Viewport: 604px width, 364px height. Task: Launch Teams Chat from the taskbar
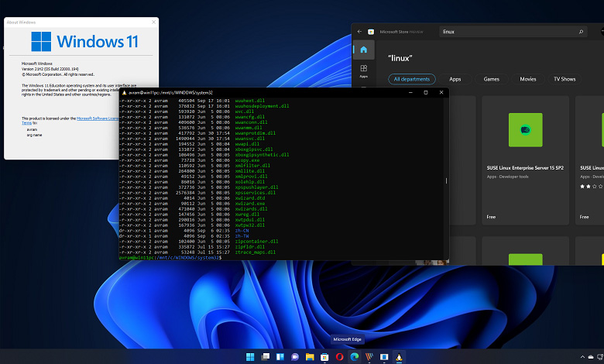pyautogui.click(x=294, y=356)
